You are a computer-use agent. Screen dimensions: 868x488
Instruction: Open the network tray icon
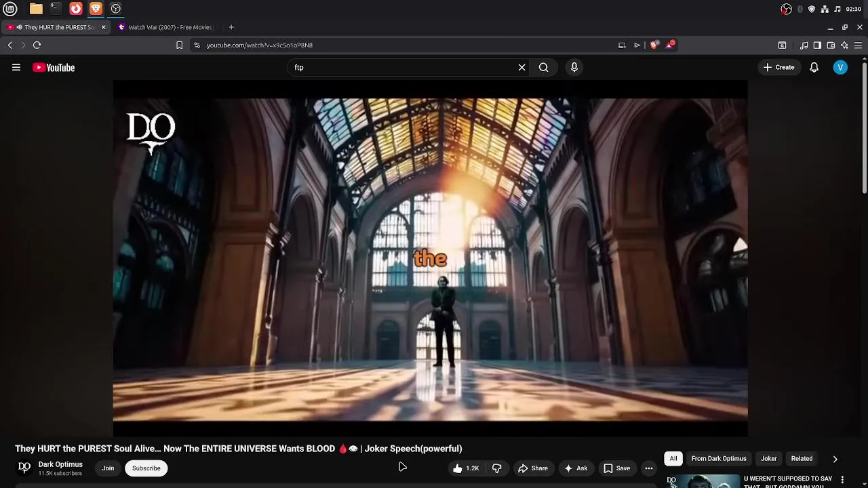coord(825,9)
